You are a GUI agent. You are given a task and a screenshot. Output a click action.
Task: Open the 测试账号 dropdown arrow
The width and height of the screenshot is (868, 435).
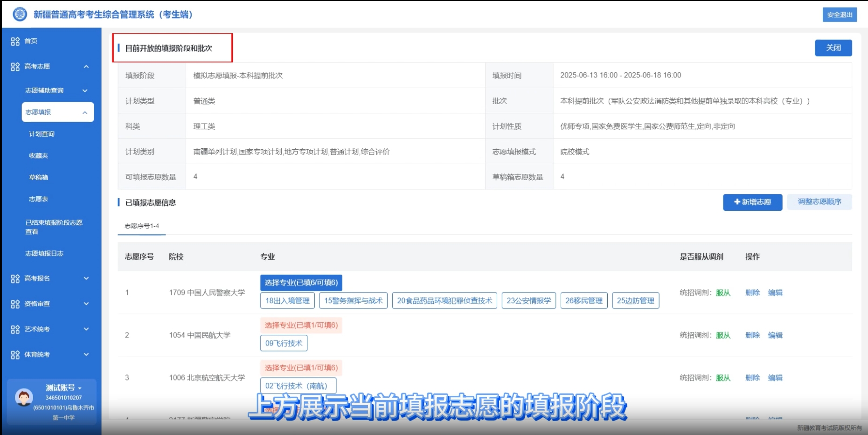point(80,388)
